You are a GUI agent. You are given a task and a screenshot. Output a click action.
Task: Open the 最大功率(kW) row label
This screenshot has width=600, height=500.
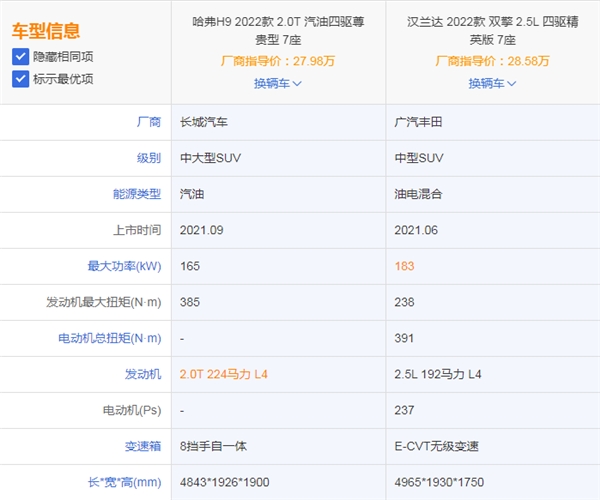point(124,266)
